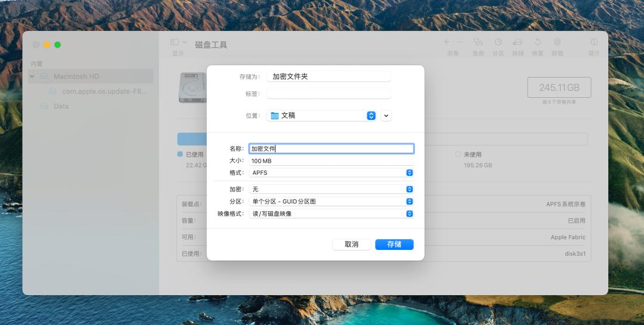Click the yellow minimize window button
Viewport: 644px width, 325px height.
coord(47,45)
